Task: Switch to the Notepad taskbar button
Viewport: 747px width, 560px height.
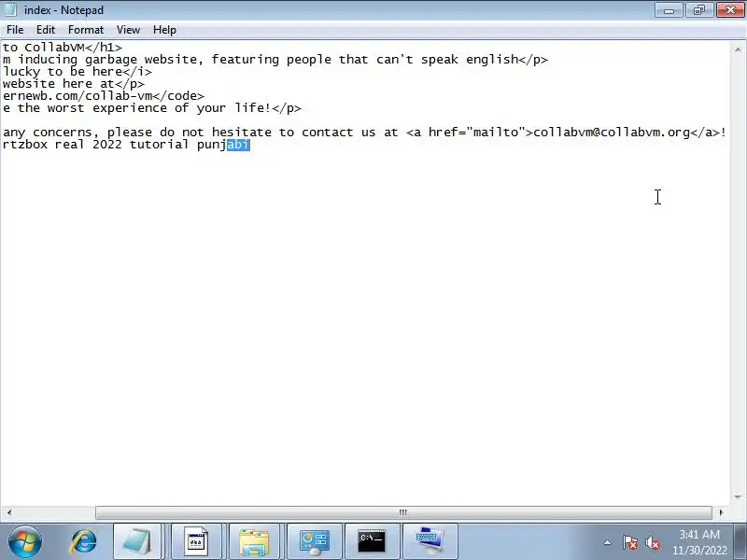Action: [138, 541]
